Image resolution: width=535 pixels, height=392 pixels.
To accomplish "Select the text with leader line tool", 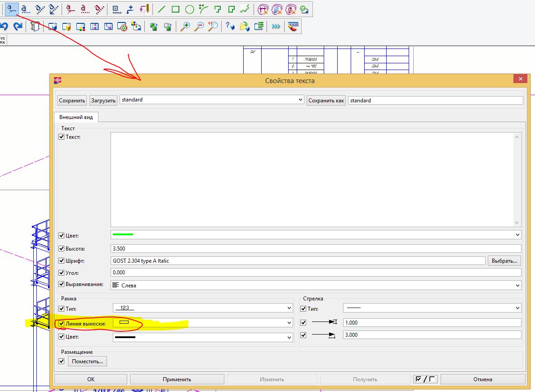I will tap(12, 9).
